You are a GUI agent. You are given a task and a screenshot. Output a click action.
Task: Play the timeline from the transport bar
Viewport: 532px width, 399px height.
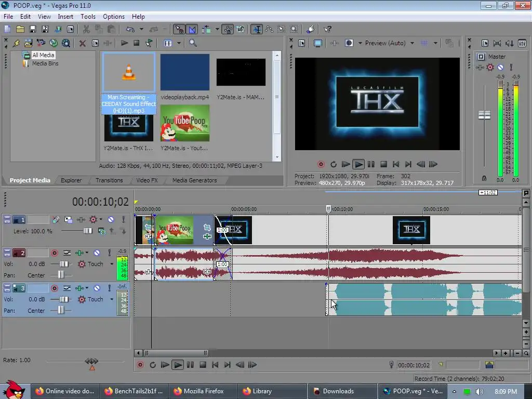coord(177,365)
